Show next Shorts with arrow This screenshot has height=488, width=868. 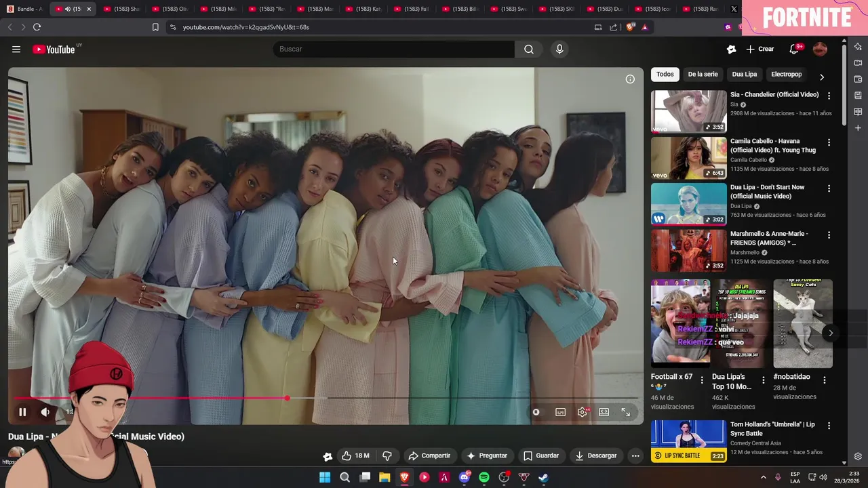(x=831, y=333)
